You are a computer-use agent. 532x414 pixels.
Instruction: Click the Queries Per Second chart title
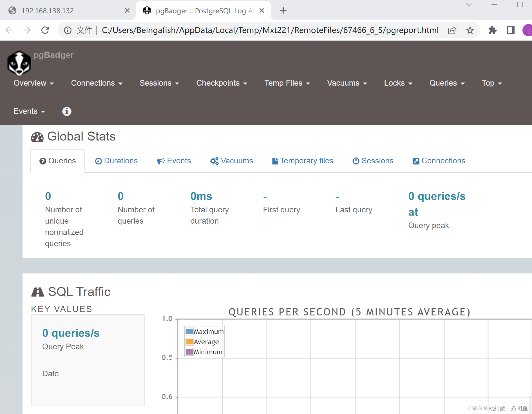350,312
